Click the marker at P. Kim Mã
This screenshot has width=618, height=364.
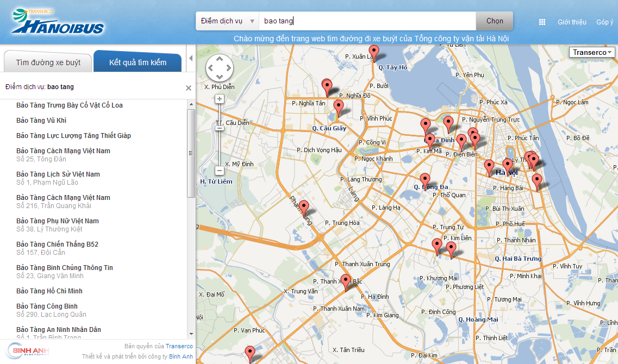pyautogui.click(x=430, y=141)
